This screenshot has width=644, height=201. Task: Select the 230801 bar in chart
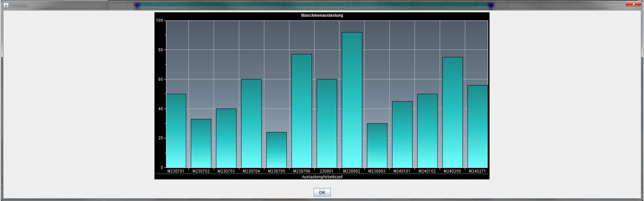(327, 123)
